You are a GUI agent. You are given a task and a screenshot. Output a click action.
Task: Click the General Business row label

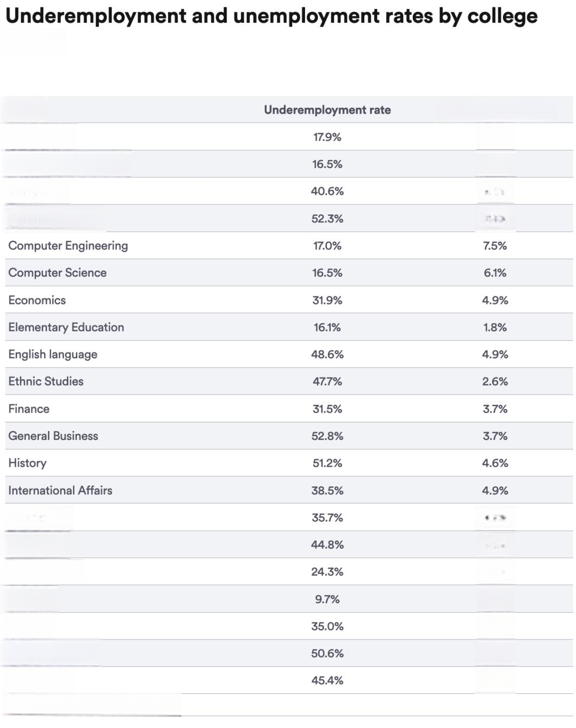(53, 436)
